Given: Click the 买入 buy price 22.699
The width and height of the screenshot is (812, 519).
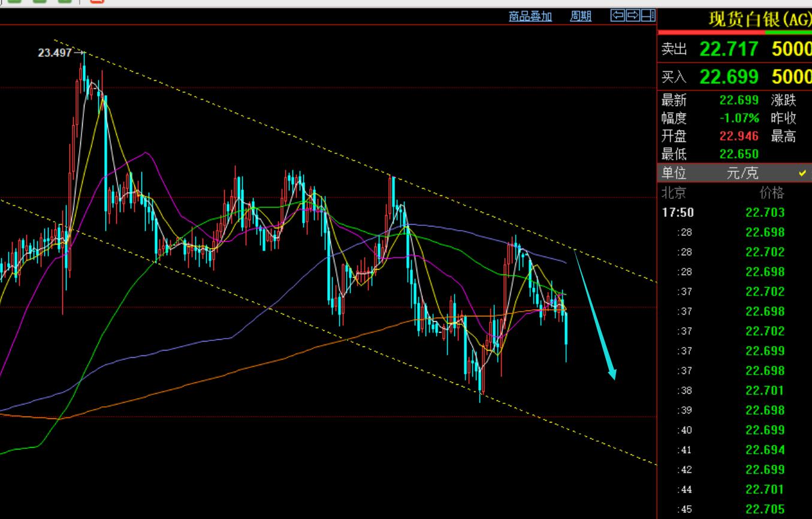Looking at the screenshot, I should 729,77.
